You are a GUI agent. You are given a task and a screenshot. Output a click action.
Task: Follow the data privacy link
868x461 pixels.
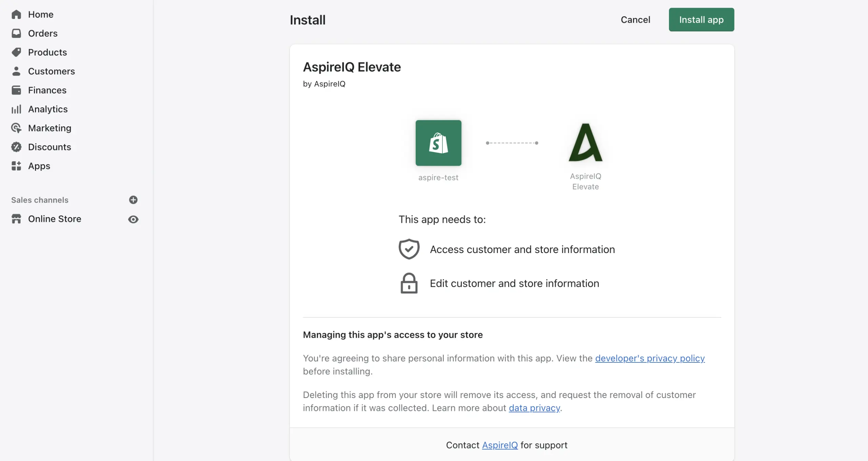(x=534, y=408)
